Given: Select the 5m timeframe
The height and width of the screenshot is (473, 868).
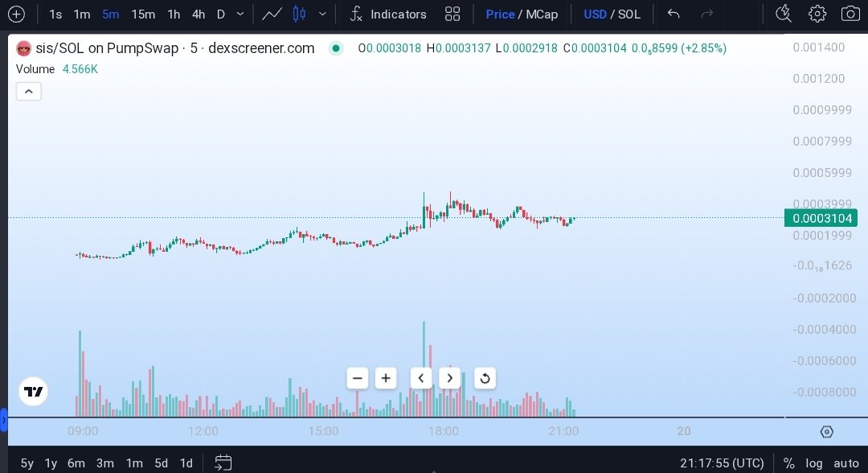Looking at the screenshot, I should point(111,14).
